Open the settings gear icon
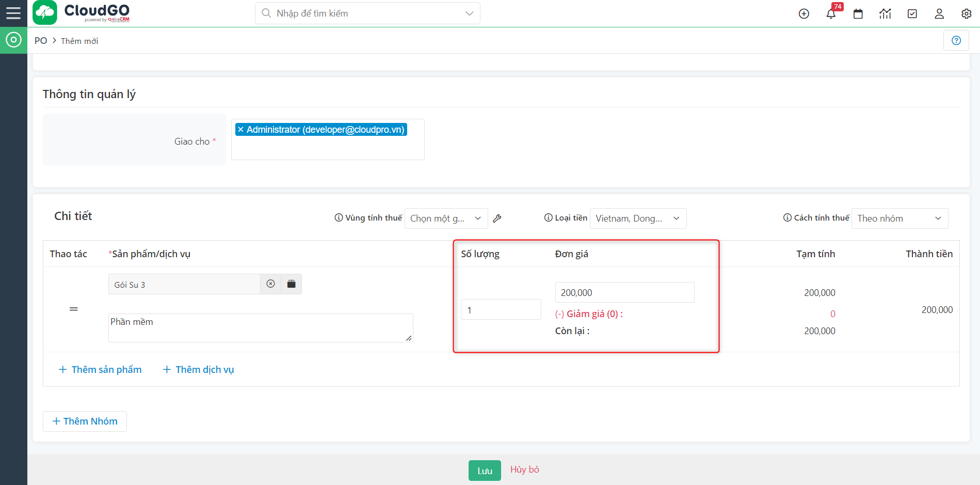The width and height of the screenshot is (980, 485). (966, 14)
